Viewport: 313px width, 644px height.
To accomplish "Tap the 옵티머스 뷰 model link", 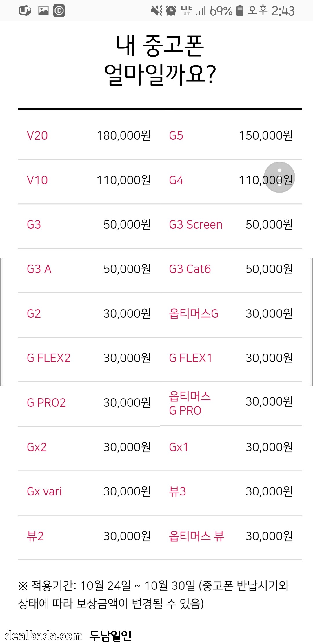I will [x=196, y=536].
